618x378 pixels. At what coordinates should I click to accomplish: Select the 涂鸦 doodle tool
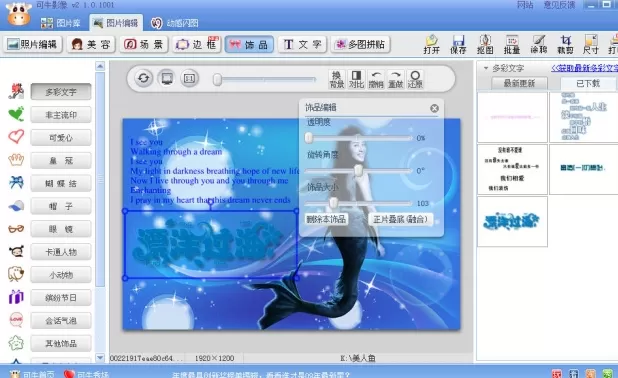(538, 44)
